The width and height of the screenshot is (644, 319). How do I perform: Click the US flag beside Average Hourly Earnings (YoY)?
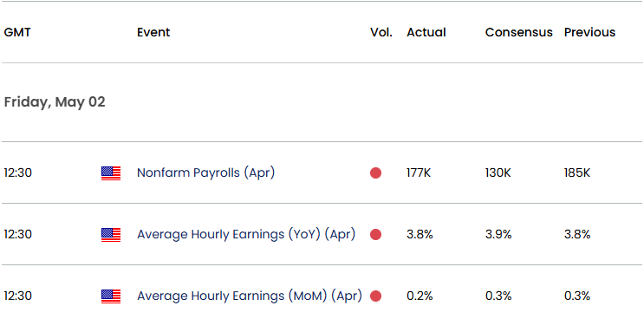pos(111,235)
